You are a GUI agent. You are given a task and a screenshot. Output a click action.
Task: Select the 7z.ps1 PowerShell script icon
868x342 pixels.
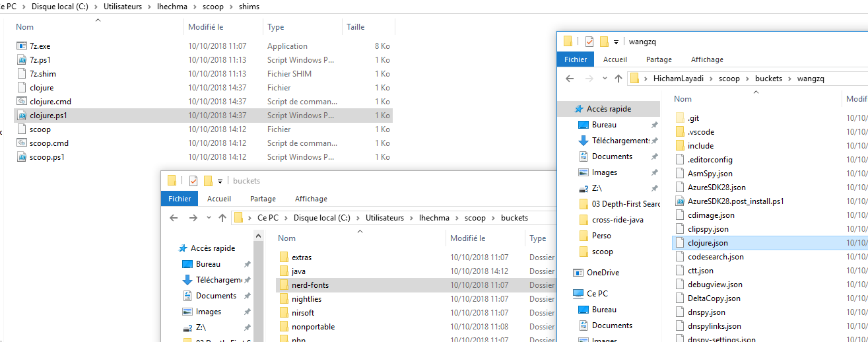tap(22, 60)
